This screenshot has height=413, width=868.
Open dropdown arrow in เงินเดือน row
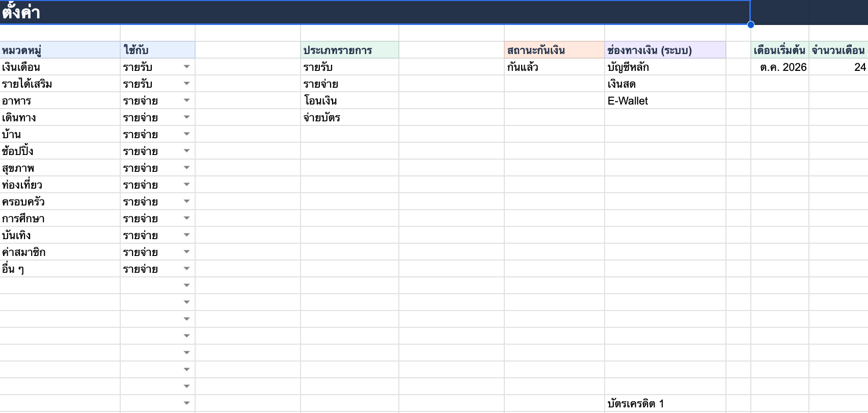[x=186, y=67]
